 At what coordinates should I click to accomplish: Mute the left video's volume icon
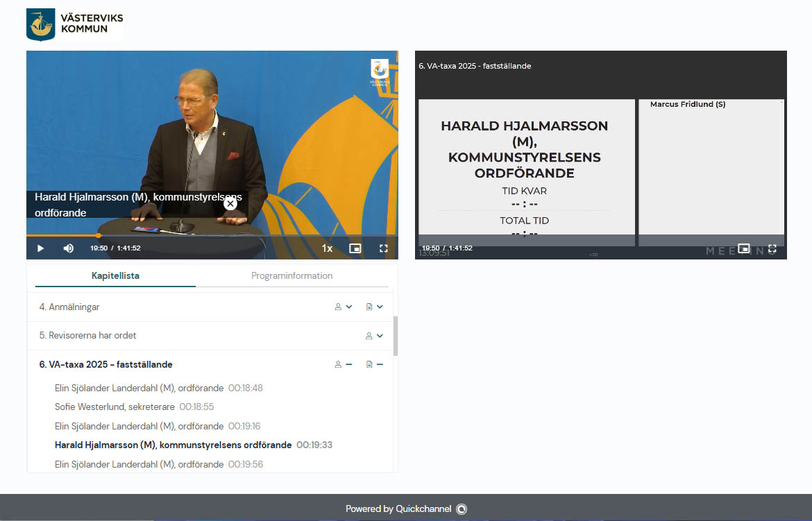69,248
